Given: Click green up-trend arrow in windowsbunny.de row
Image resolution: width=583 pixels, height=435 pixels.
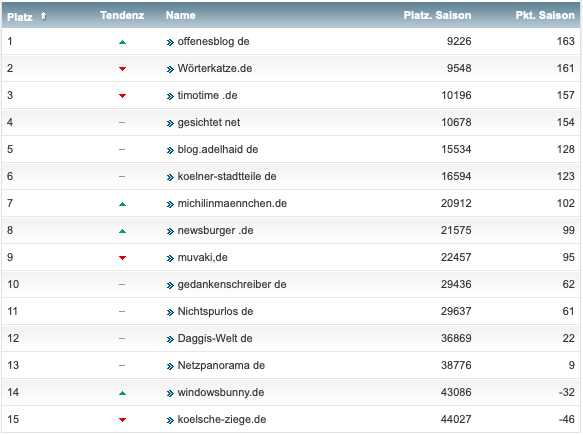Looking at the screenshot, I should [x=122, y=393].
